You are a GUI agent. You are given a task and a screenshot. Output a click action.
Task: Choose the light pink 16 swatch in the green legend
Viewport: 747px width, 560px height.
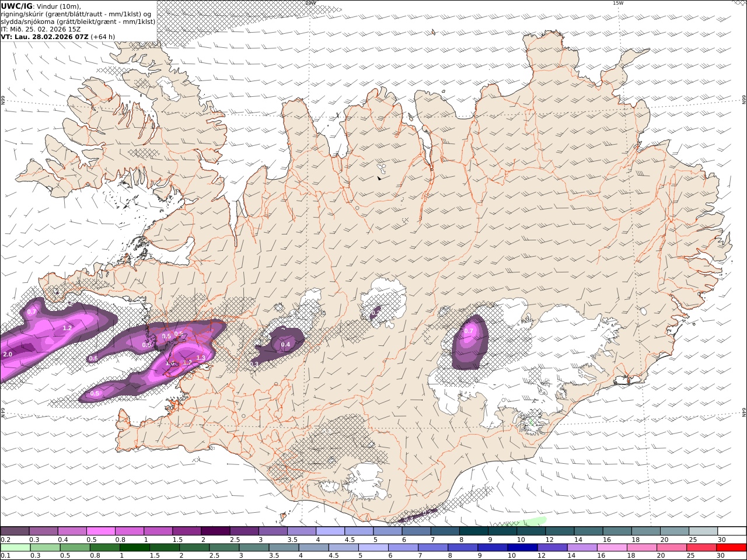[x=612, y=548]
